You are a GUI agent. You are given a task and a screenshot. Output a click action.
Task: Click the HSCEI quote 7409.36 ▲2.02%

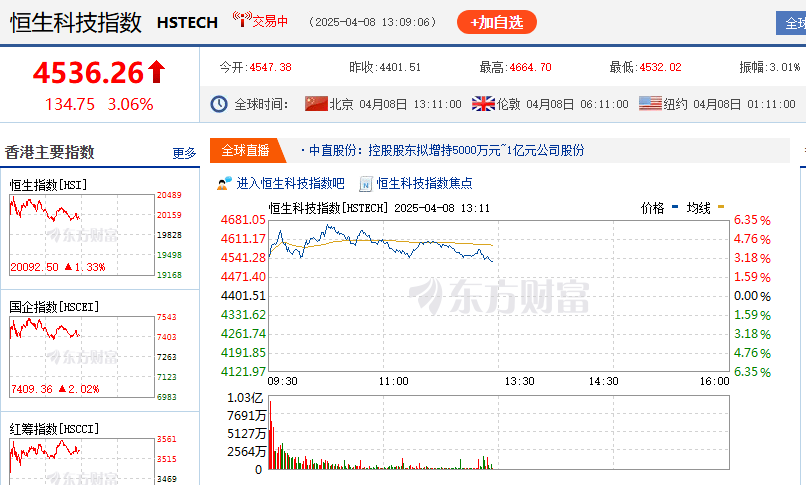click(x=56, y=389)
